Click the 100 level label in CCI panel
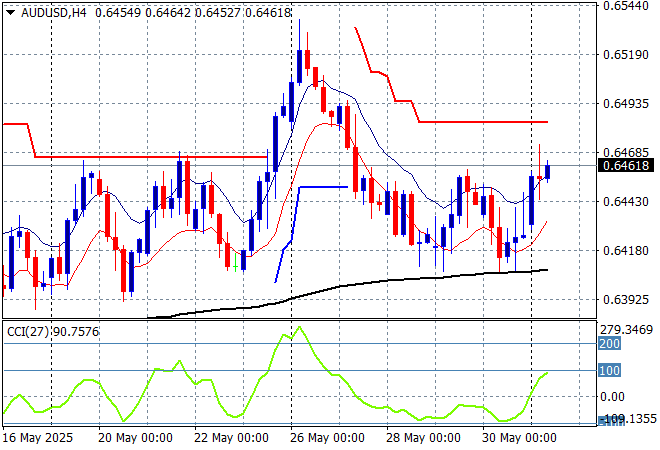This screenshot has height=450, width=660. click(x=610, y=371)
